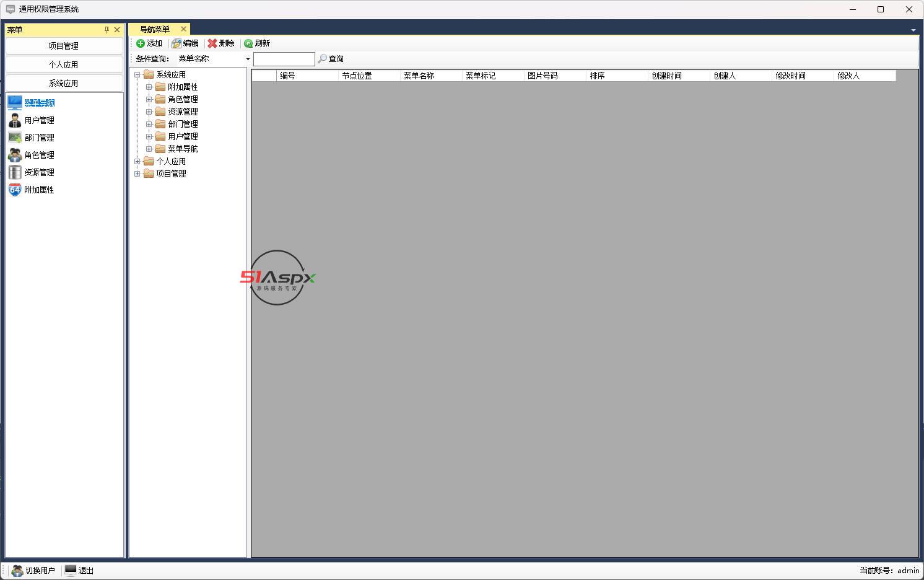
Task: Expand the 部门管理 tree node
Action: pyautogui.click(x=149, y=125)
